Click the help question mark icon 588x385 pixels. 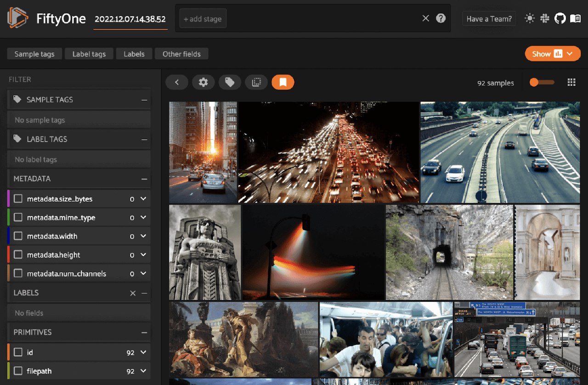click(441, 18)
